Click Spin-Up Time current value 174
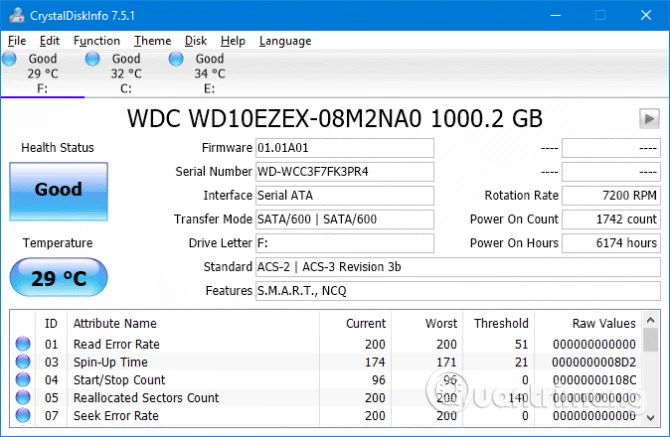 (375, 362)
